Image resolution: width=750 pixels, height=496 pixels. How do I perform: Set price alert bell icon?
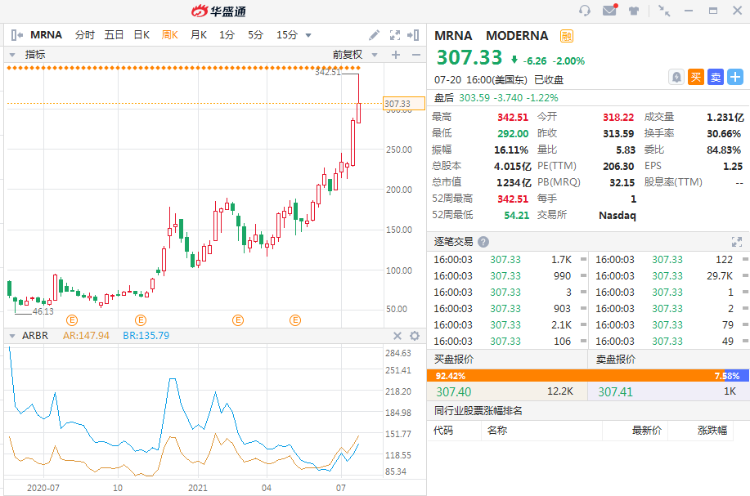[676, 77]
